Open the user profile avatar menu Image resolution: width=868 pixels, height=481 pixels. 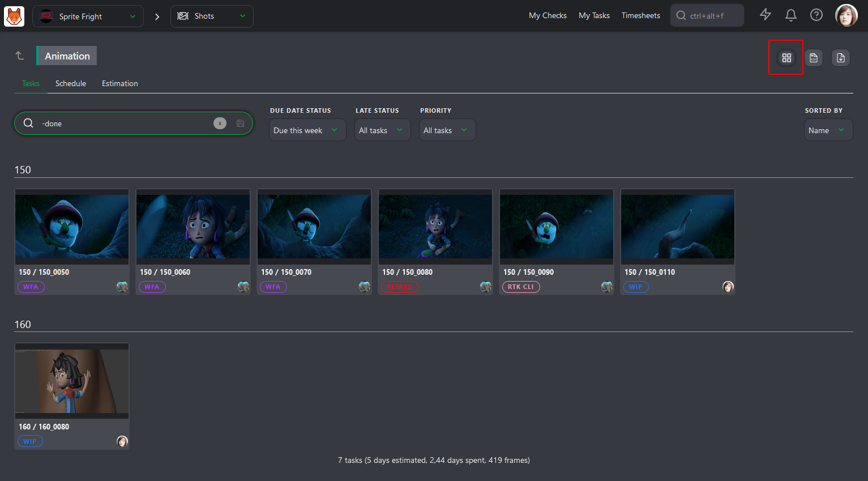pyautogui.click(x=846, y=15)
